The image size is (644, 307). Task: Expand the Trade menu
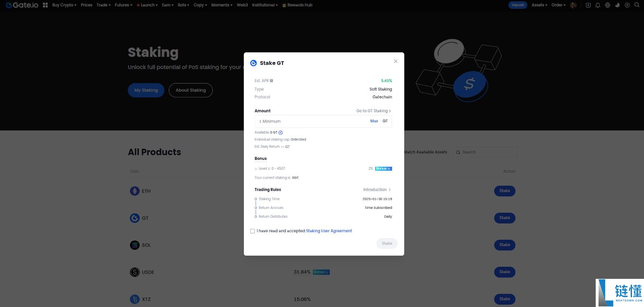[103, 5]
